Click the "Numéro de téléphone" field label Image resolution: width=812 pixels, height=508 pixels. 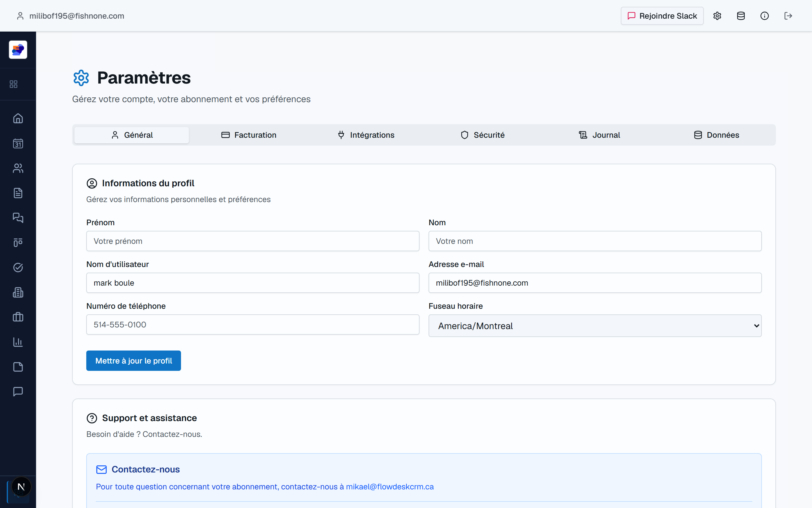pos(126,306)
